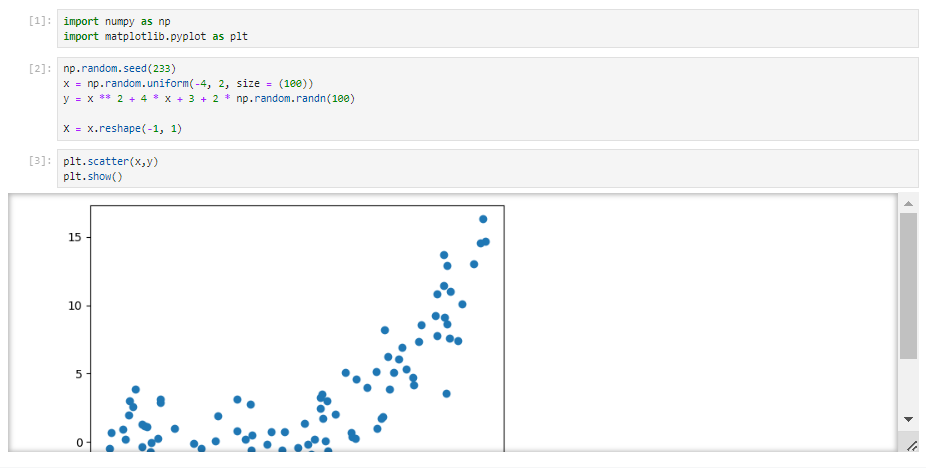The height and width of the screenshot is (468, 926).
Task: Click the plt.show() line
Action: tap(92, 176)
